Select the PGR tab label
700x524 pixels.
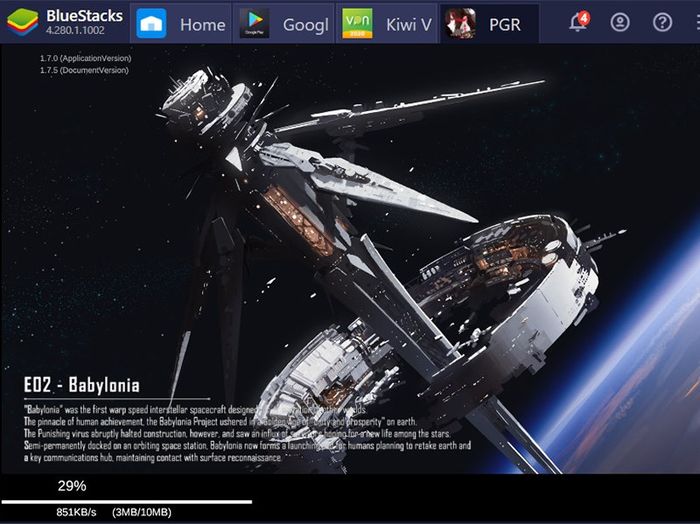point(506,24)
